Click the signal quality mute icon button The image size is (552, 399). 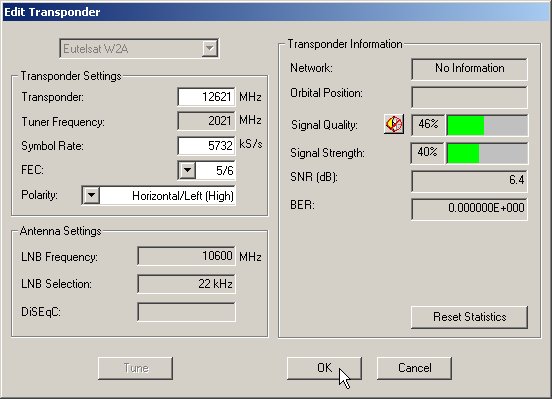pyautogui.click(x=394, y=124)
